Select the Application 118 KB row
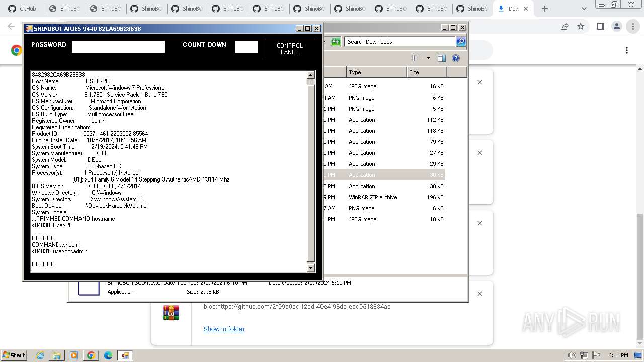 pos(384,131)
